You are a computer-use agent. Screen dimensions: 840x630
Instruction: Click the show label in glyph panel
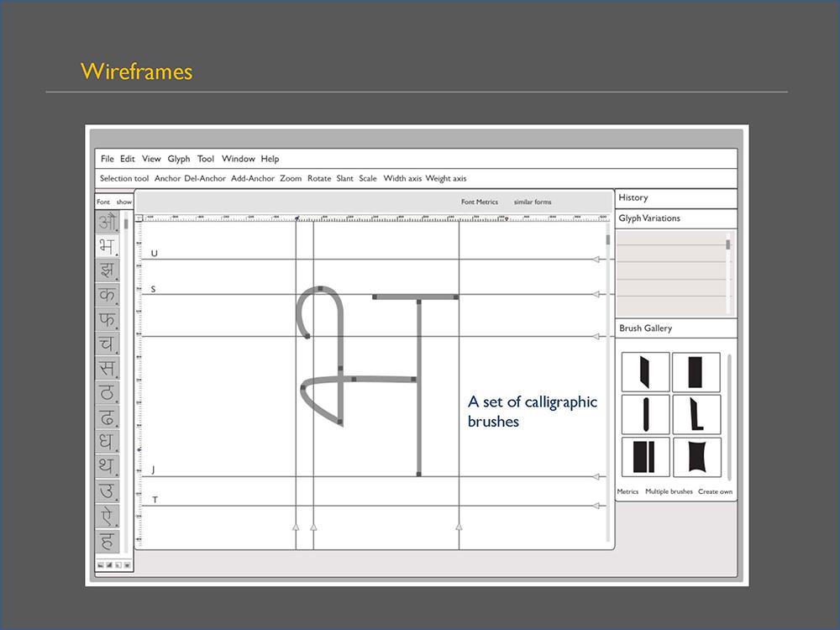[123, 202]
